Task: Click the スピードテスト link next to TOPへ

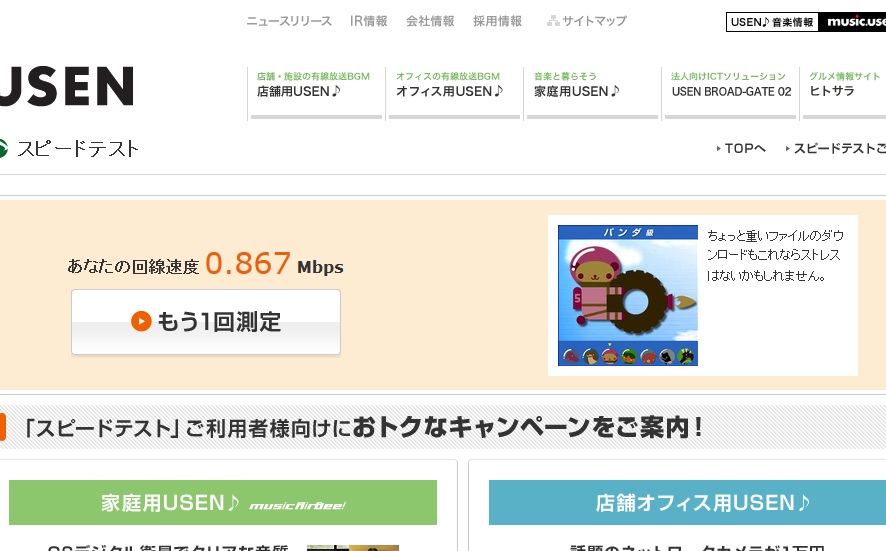Action: tap(835, 149)
